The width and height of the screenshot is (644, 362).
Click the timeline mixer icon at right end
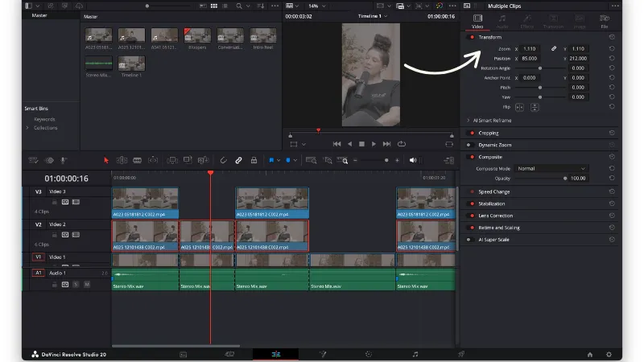click(449, 160)
